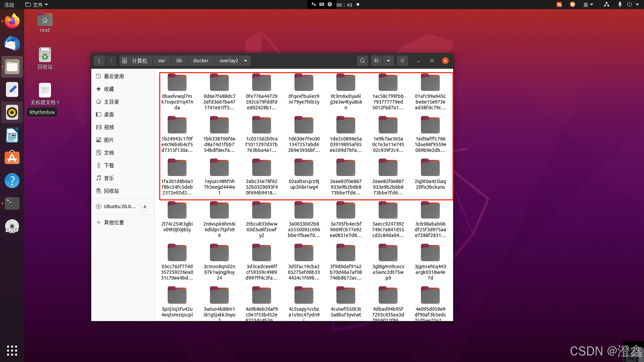Image resolution: width=644 pixels, height=362 pixels.
Task: Open view options dropdown arrow
Action: [x=388, y=61]
